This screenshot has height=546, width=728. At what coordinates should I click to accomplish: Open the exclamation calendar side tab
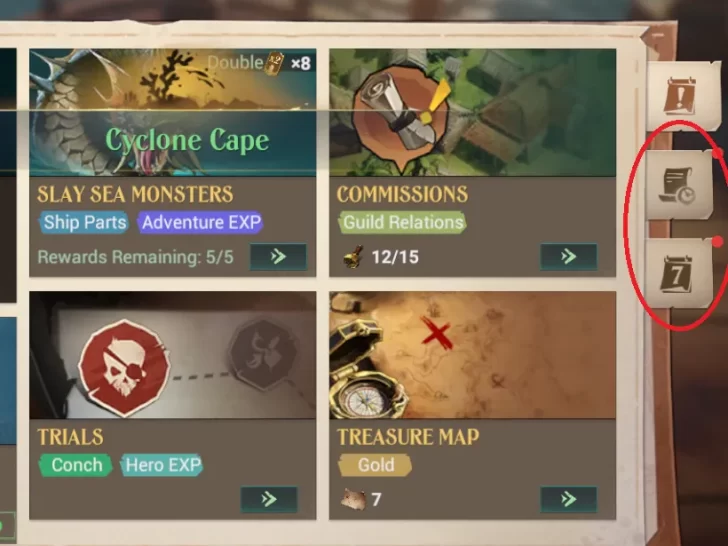[681, 96]
